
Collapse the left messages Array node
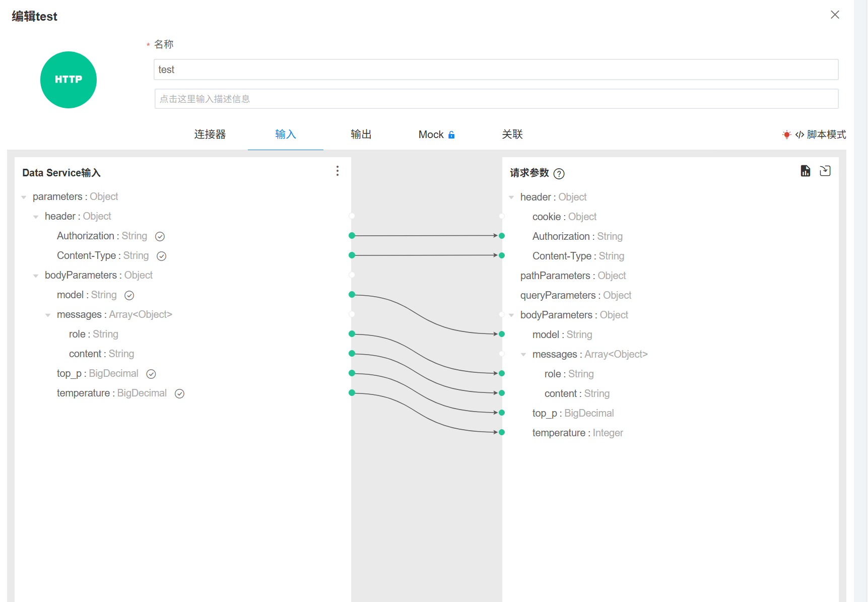pos(48,315)
